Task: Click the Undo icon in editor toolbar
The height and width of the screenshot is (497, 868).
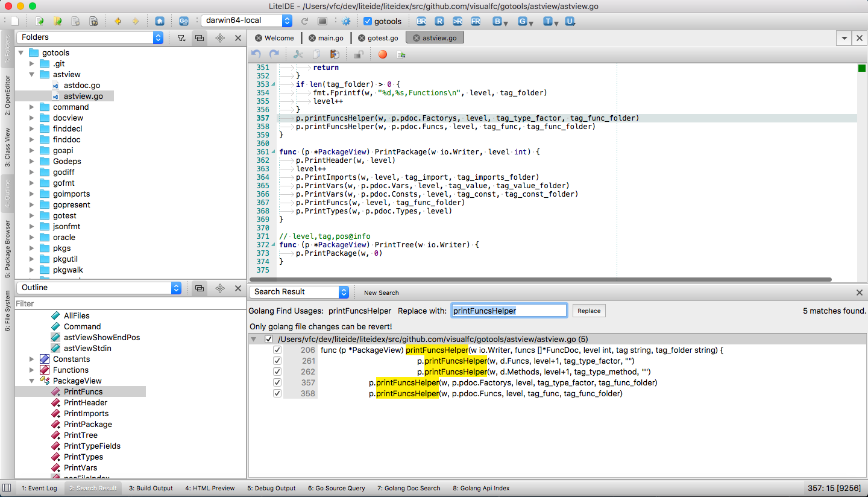Action: tap(256, 54)
